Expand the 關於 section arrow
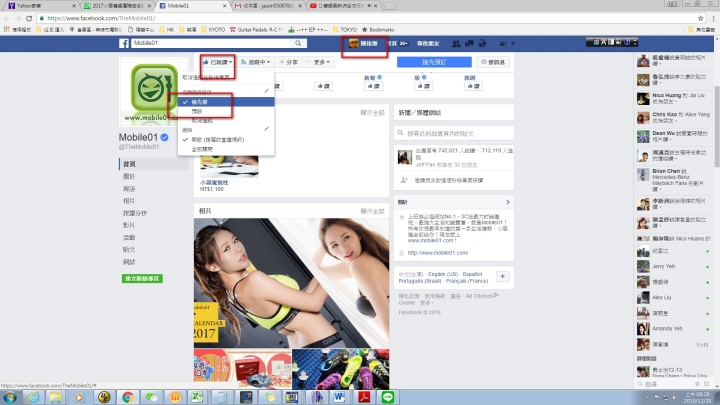Image resolution: width=720 pixels, height=405 pixels. 507,202
